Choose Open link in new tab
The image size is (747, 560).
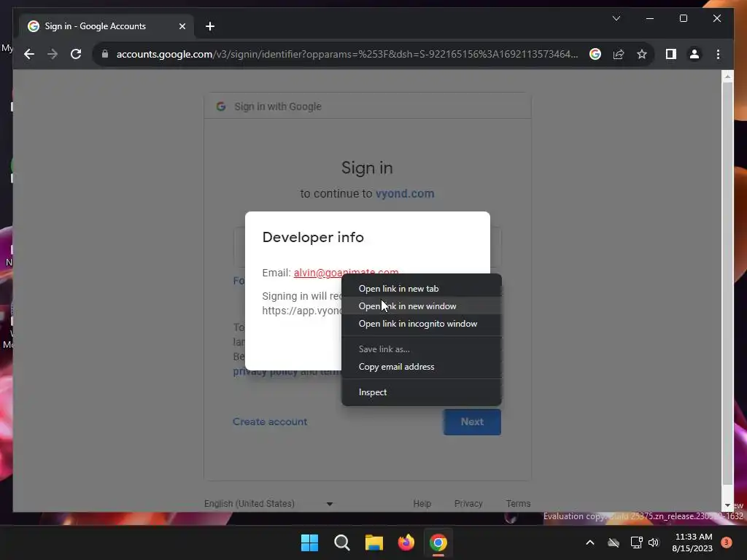422,289
